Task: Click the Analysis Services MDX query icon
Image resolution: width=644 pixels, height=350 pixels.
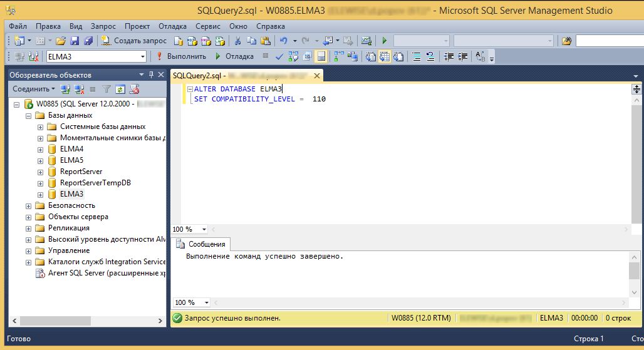Action: pos(192,41)
